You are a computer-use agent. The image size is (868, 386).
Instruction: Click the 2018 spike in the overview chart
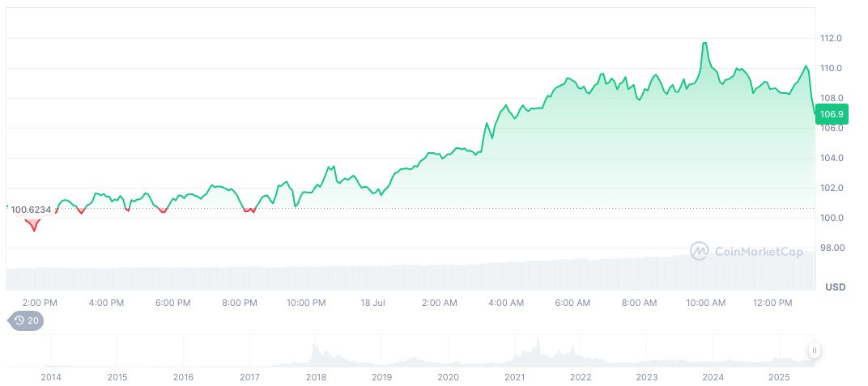(314, 350)
